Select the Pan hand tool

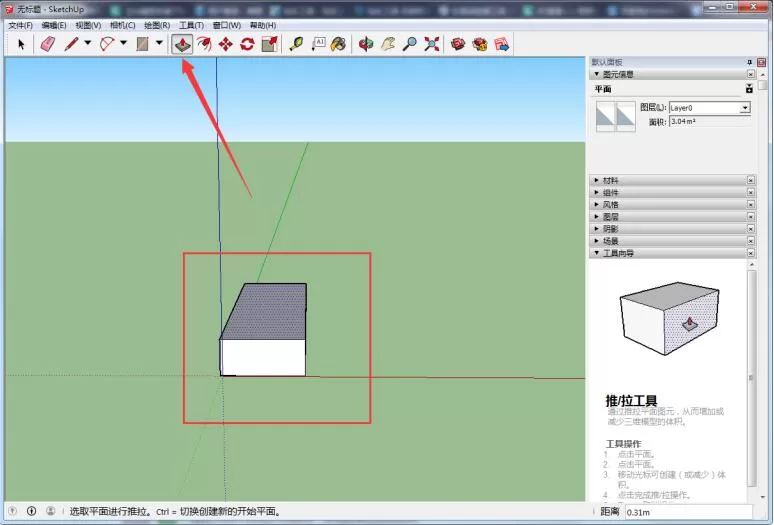tap(388, 44)
